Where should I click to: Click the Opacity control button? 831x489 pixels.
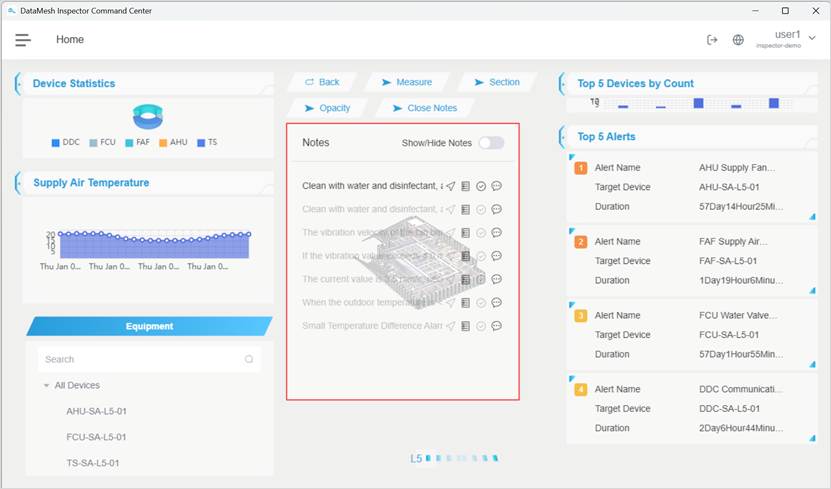tap(327, 108)
